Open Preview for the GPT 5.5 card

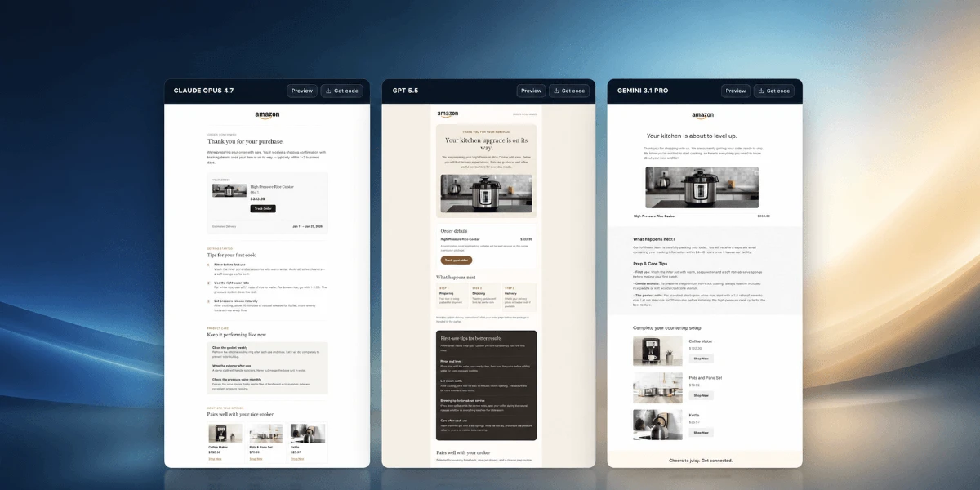pos(531,91)
